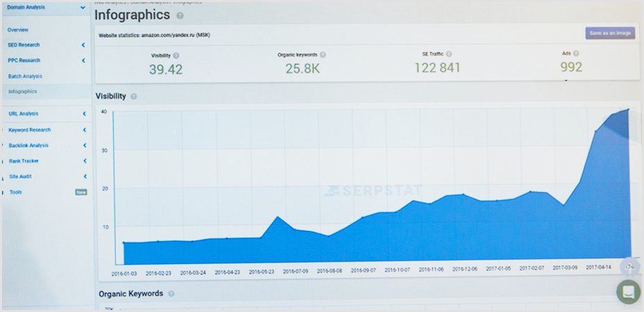Click the Save as an image button
The image size is (644, 312).
(610, 33)
